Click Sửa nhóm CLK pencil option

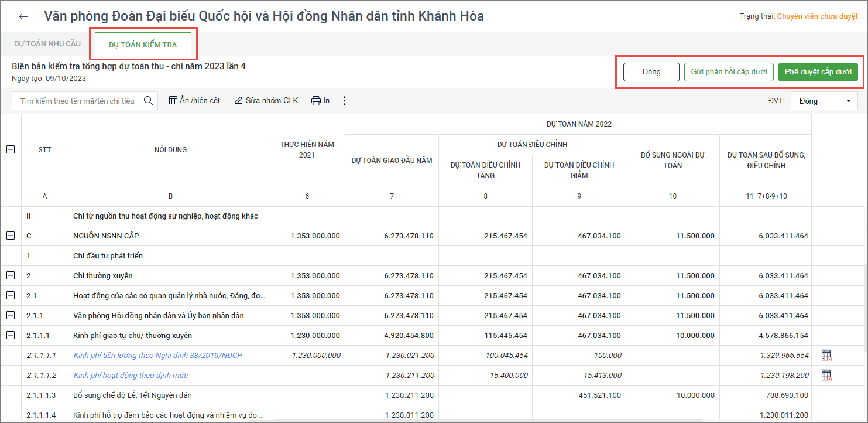pos(266,101)
